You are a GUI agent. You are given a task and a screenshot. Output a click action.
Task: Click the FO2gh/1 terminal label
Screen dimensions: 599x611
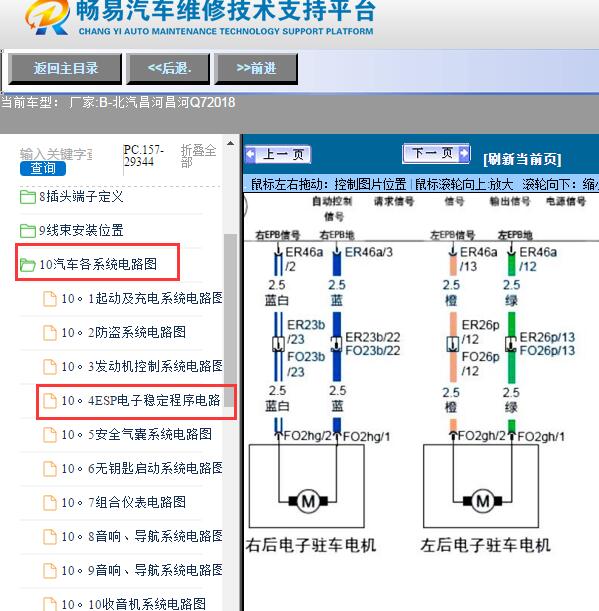coord(541,437)
